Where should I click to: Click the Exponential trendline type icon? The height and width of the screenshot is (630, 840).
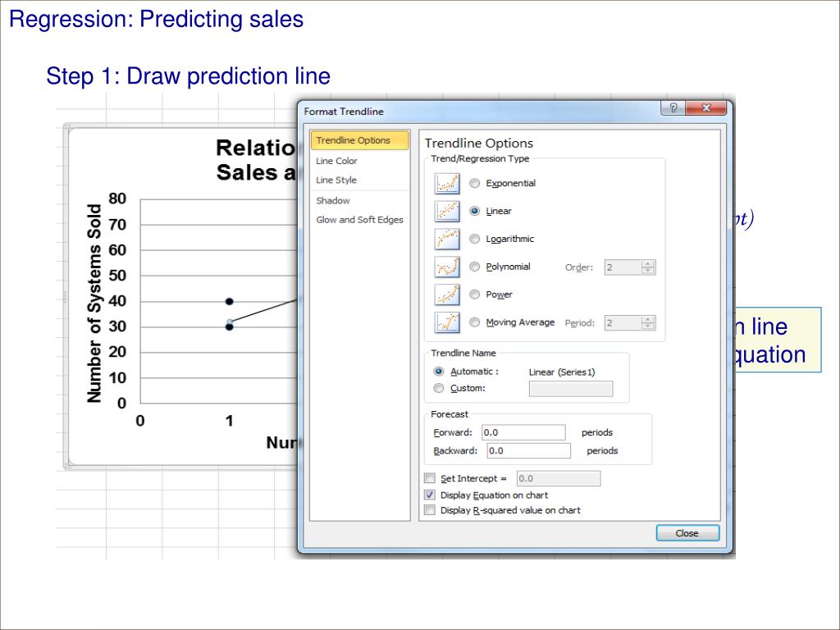point(447,183)
